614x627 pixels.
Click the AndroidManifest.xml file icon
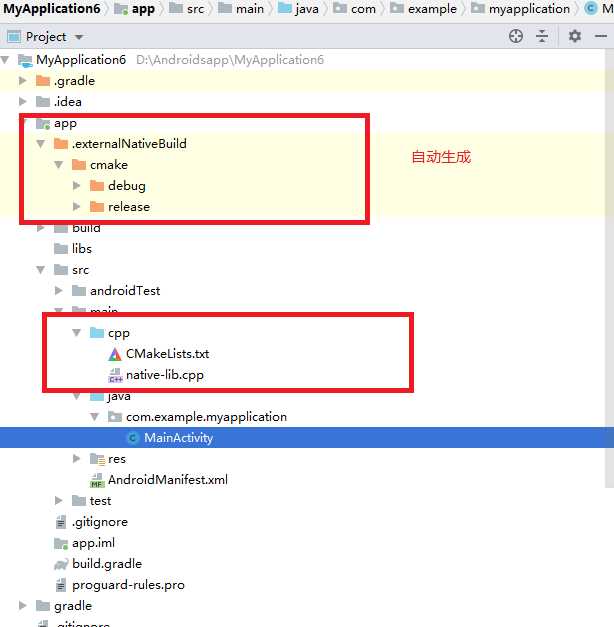[97, 480]
